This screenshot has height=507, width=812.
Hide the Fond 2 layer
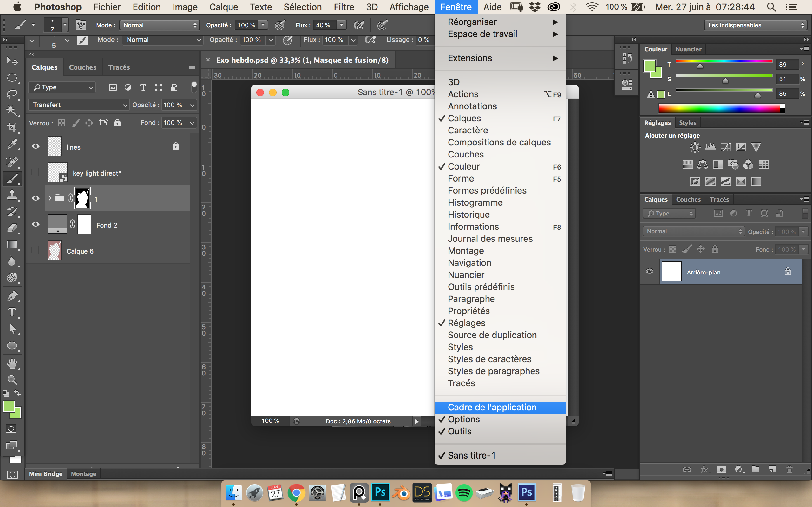(x=36, y=224)
